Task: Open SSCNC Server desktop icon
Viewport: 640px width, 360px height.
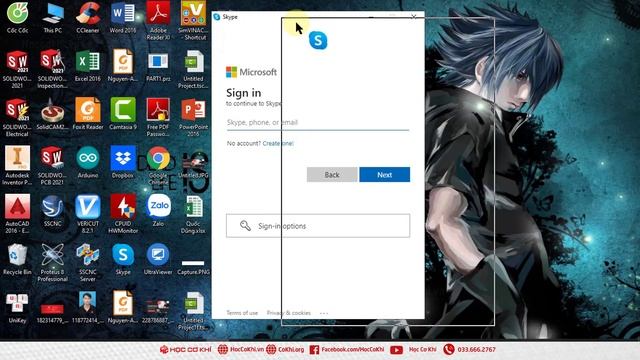Action: tap(88, 255)
